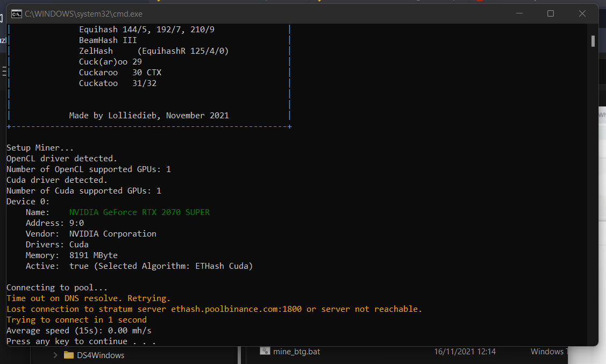Image resolution: width=606 pixels, height=364 pixels.
Task: Minimize the cmd.exe window
Action: coord(518,13)
